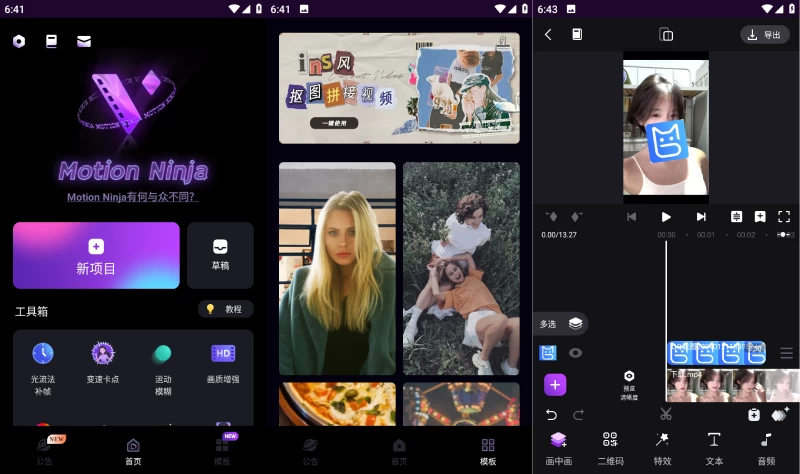Screen dimensions: 800x474
Task: Open the mail envelope icon on home screen
Action: [84, 41]
